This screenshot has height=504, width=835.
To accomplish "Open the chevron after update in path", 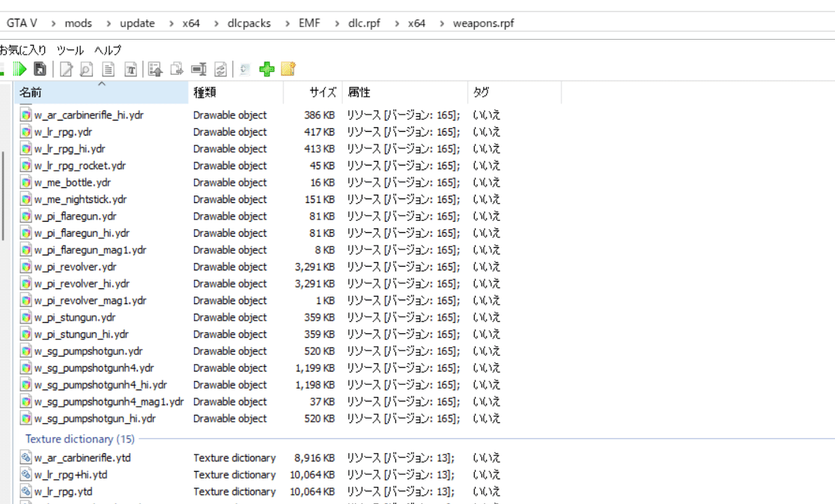I will click(171, 23).
